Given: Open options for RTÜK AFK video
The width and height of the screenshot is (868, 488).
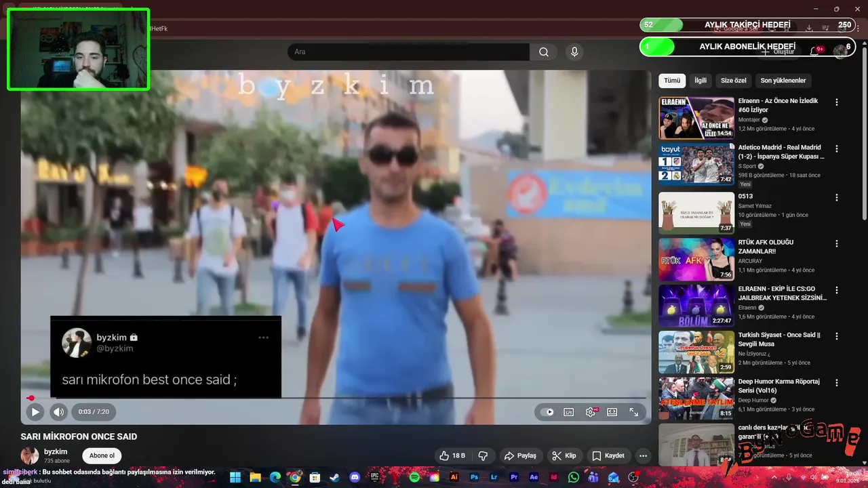Looking at the screenshot, I should pyautogui.click(x=837, y=243).
